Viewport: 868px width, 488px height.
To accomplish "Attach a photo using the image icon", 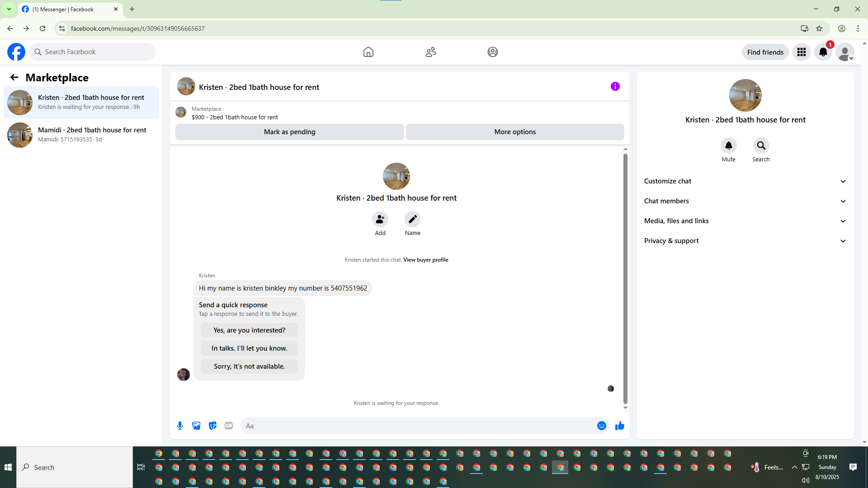I will [196, 426].
